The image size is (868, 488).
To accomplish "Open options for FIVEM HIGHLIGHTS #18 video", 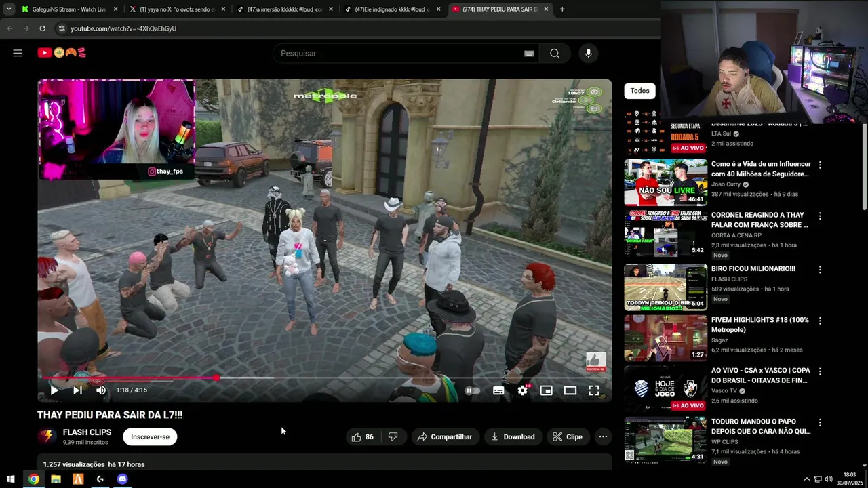I will point(820,321).
